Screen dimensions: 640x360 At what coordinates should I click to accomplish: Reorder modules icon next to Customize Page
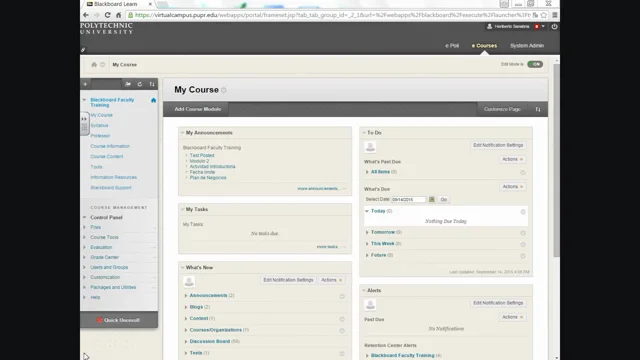(538, 109)
